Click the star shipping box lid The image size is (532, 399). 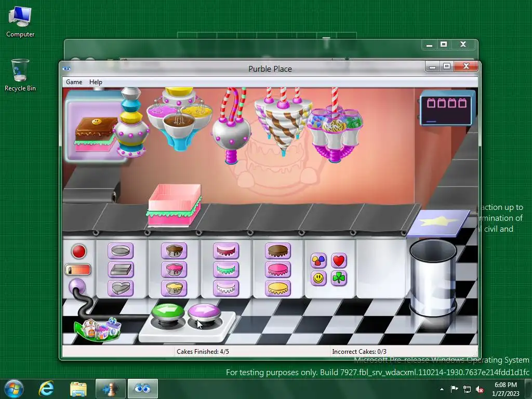click(x=438, y=223)
